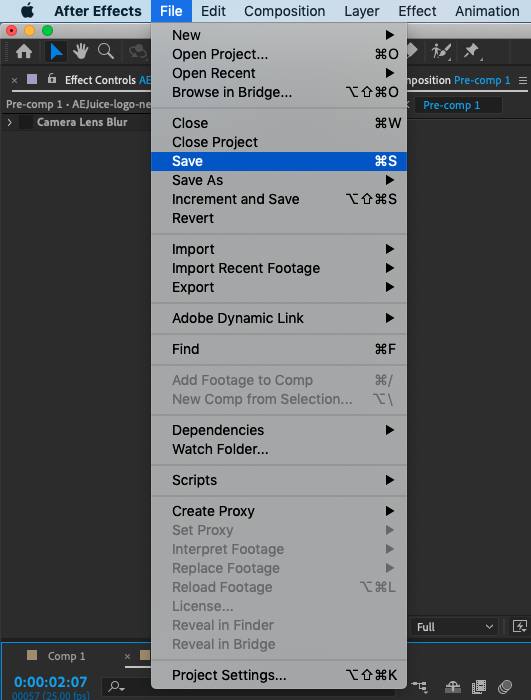The height and width of the screenshot is (700, 531).
Task: Open the Apple menu
Action: pyautogui.click(x=28, y=11)
